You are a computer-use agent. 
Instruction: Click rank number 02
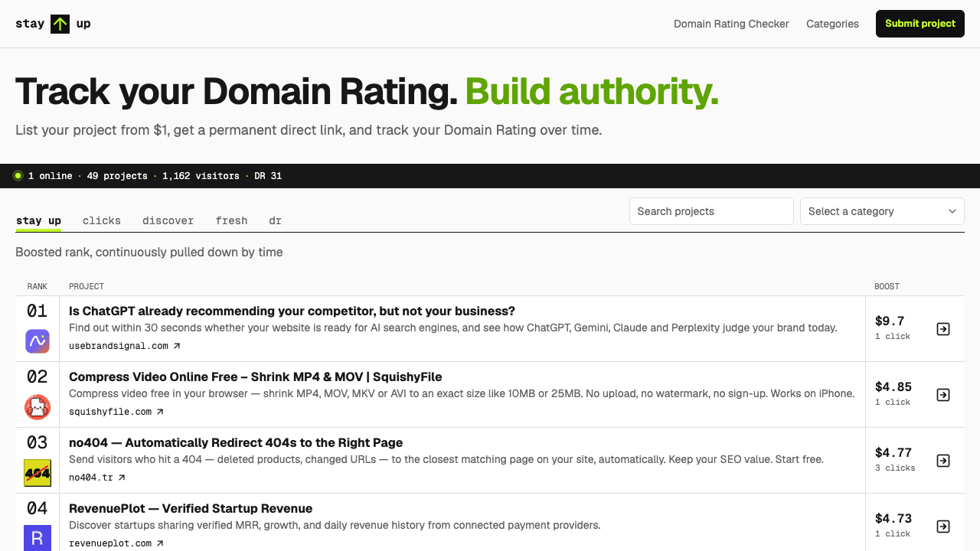37,377
